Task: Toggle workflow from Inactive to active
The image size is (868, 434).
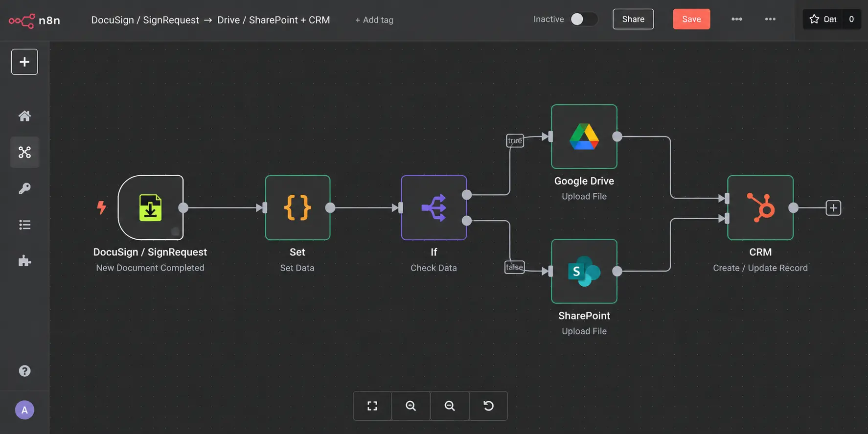Action: (x=584, y=19)
